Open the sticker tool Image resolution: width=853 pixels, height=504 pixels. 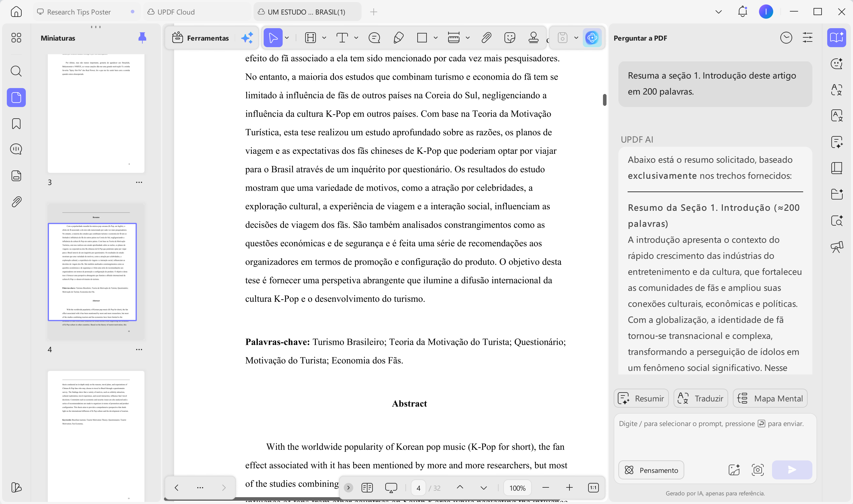(510, 38)
